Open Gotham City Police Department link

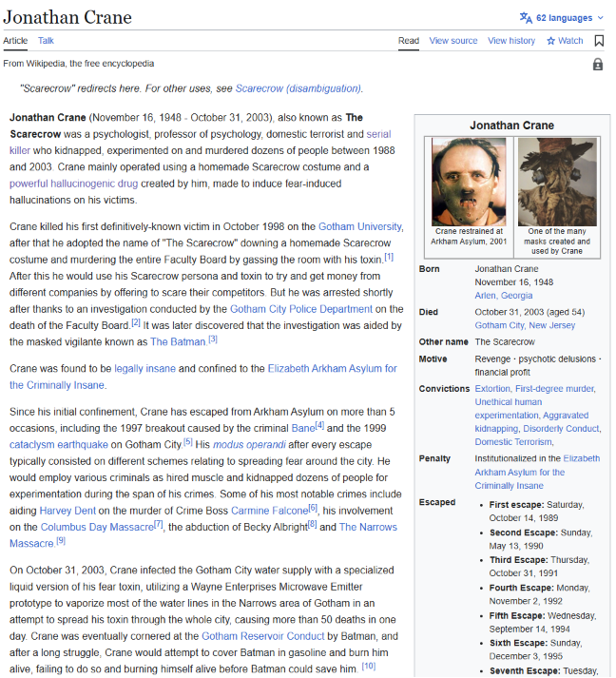pos(300,309)
